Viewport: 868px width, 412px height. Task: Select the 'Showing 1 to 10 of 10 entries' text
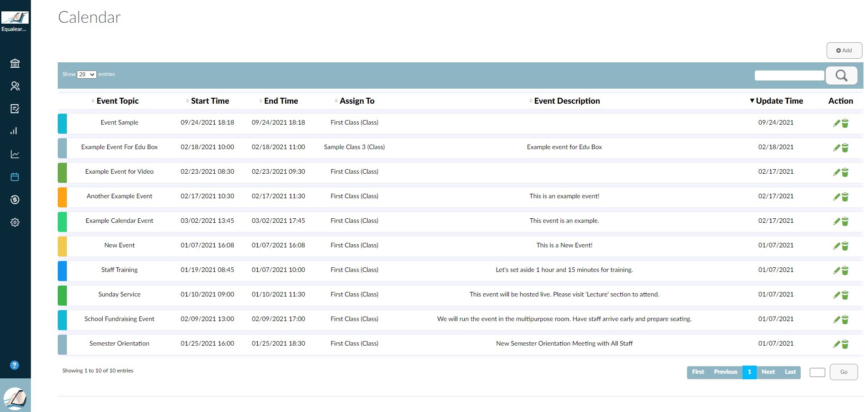[98, 371]
